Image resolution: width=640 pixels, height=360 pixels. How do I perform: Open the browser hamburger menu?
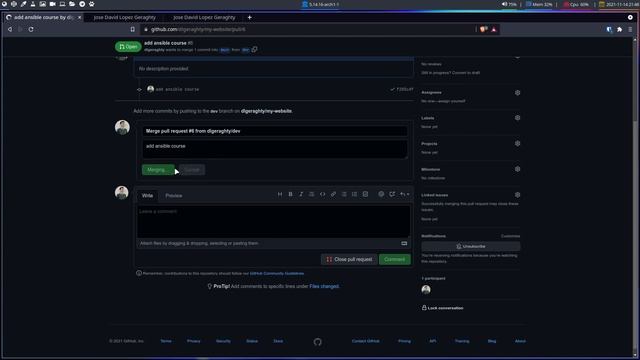click(630, 29)
